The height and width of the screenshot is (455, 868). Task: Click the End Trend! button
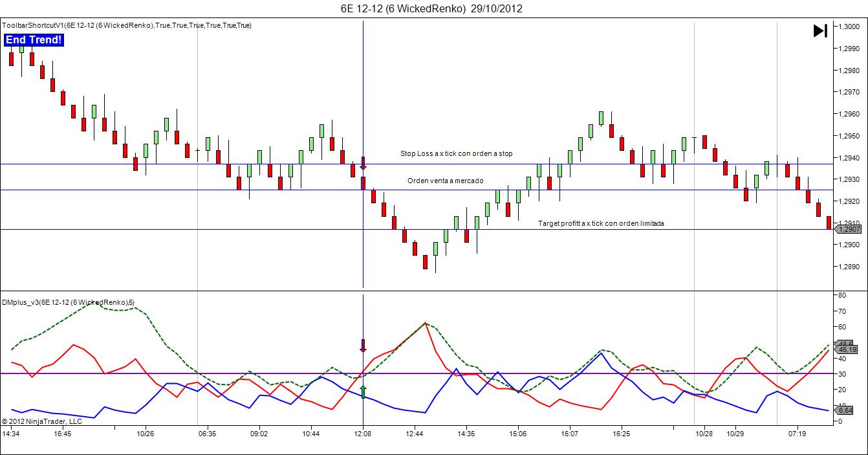(34, 40)
